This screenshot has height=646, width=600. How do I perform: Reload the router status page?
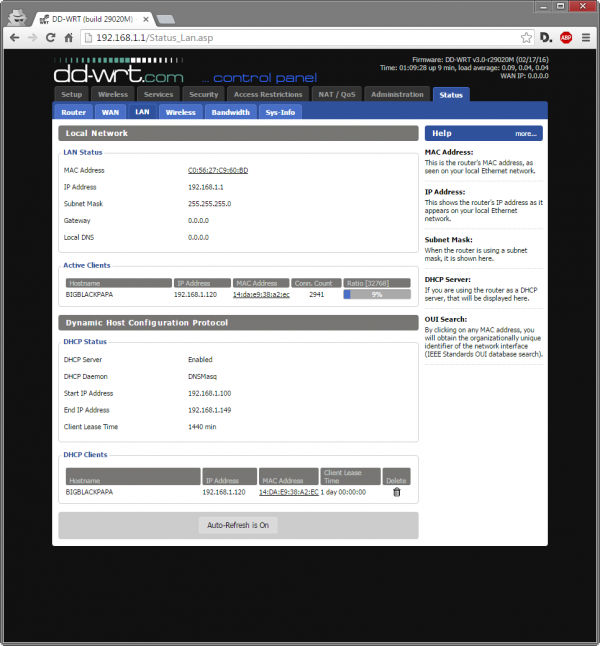click(x=52, y=37)
